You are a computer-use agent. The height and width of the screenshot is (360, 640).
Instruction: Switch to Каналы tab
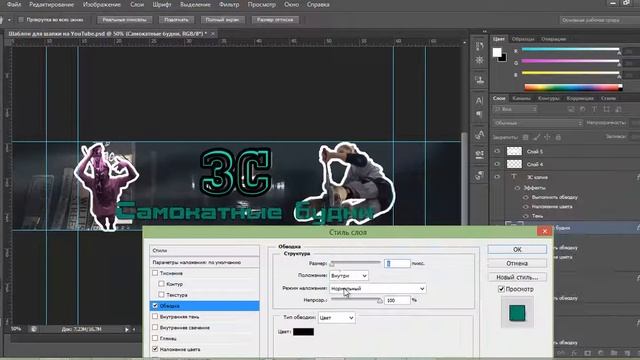tap(521, 98)
